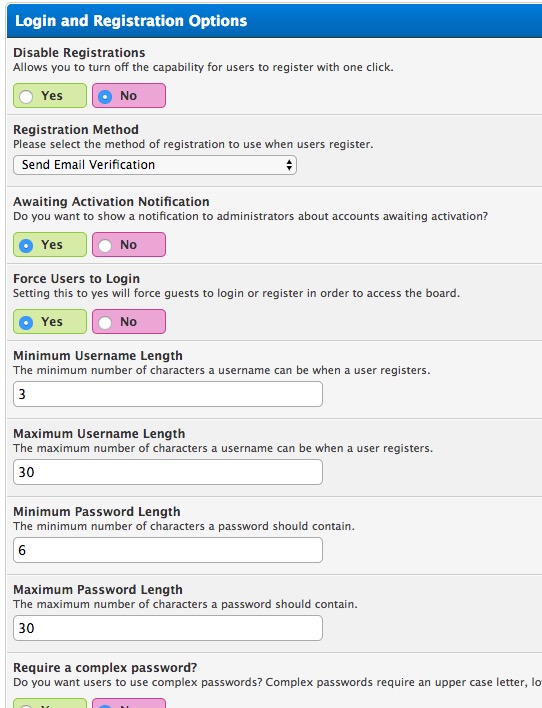This screenshot has height=708, width=542.
Task: Open the Registration Method dropdown
Action: pos(154,165)
